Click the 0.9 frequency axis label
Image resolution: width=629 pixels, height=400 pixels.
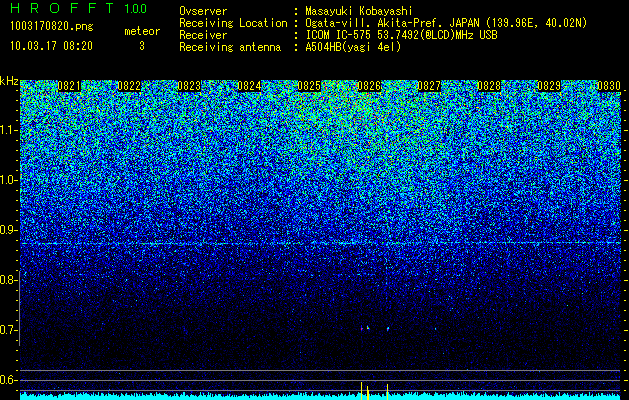point(8,230)
